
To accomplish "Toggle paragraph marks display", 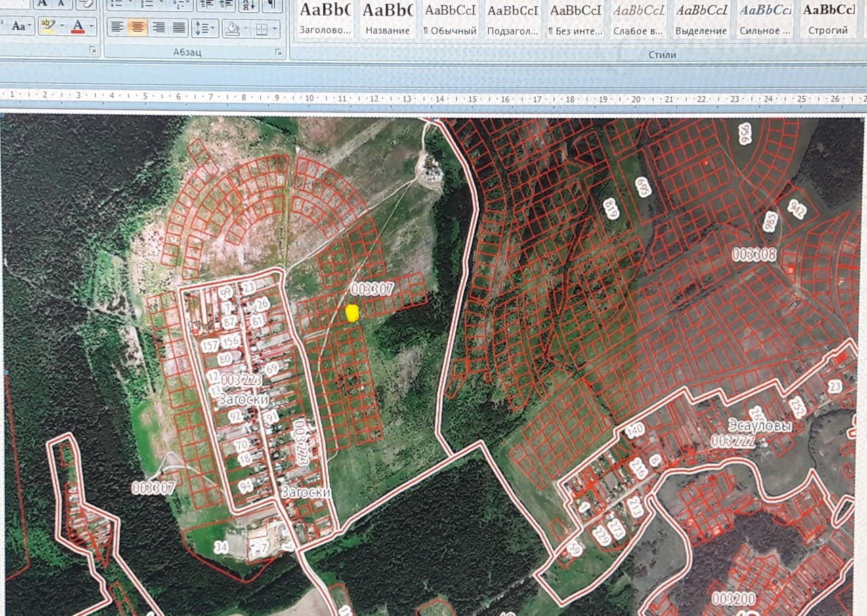I will point(272,4).
